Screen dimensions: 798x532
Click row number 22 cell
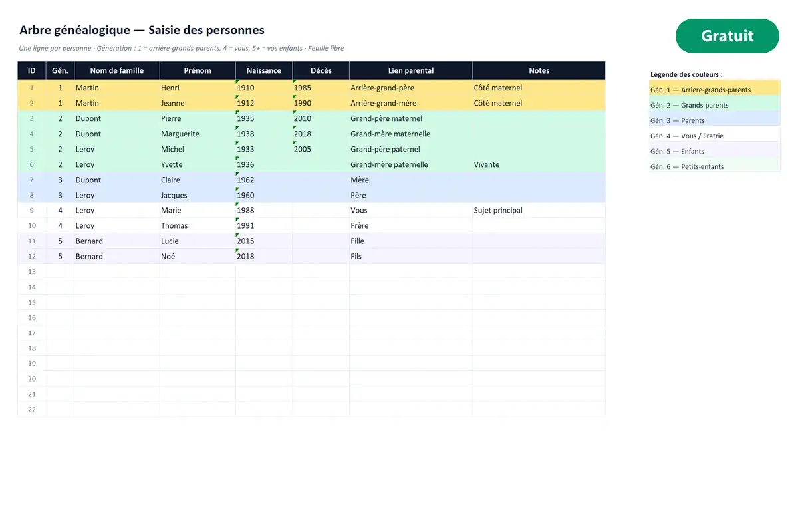(x=32, y=409)
